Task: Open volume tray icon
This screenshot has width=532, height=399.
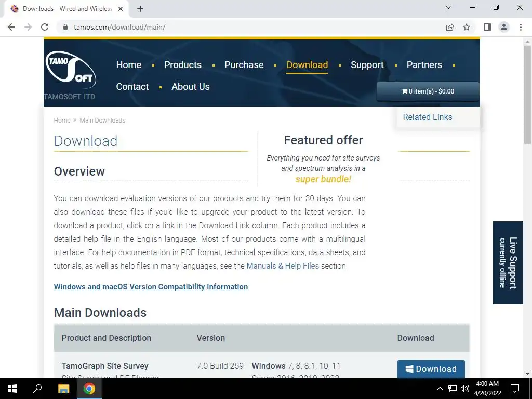Action: [465, 389]
